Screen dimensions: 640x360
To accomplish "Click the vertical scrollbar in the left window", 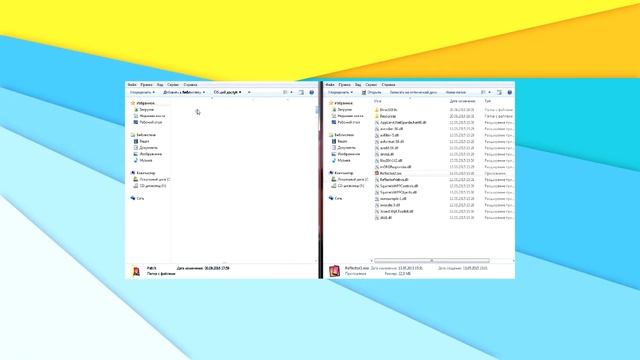I will (317, 110).
